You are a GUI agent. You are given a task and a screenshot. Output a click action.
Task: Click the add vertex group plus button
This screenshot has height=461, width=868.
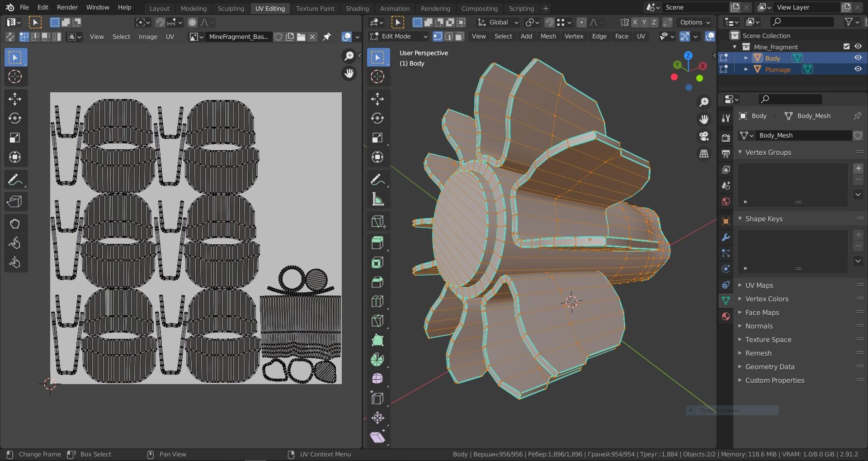(x=858, y=168)
